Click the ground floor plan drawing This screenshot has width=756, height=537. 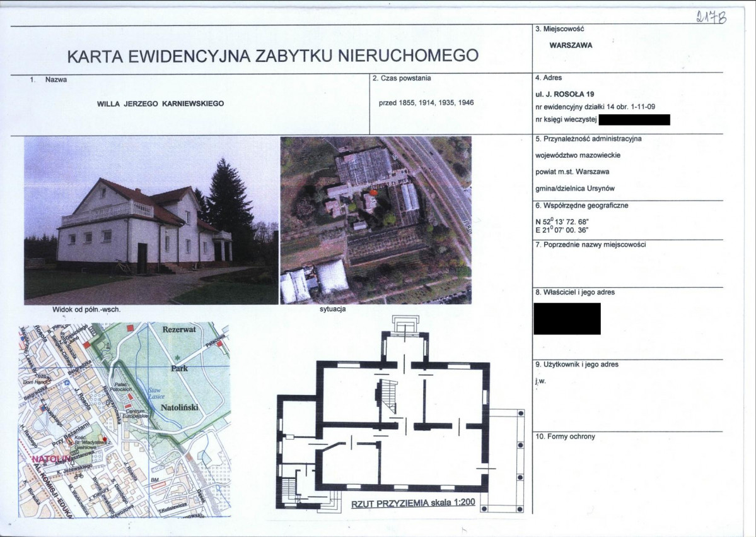pos(402,413)
